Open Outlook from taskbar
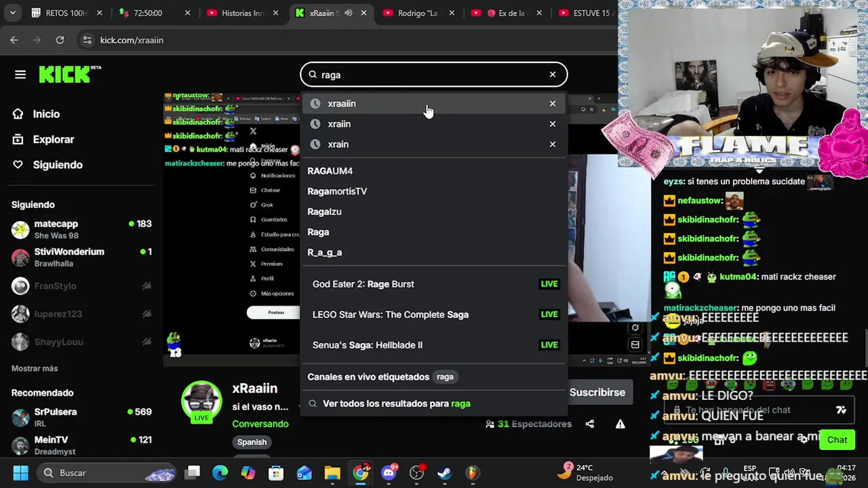This screenshot has width=868, height=488. point(304,472)
